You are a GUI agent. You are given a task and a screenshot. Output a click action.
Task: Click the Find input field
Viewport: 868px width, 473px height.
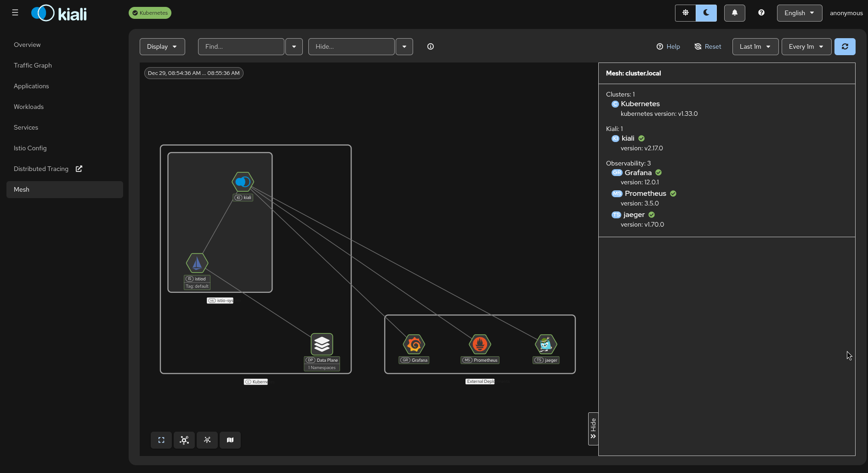241,46
